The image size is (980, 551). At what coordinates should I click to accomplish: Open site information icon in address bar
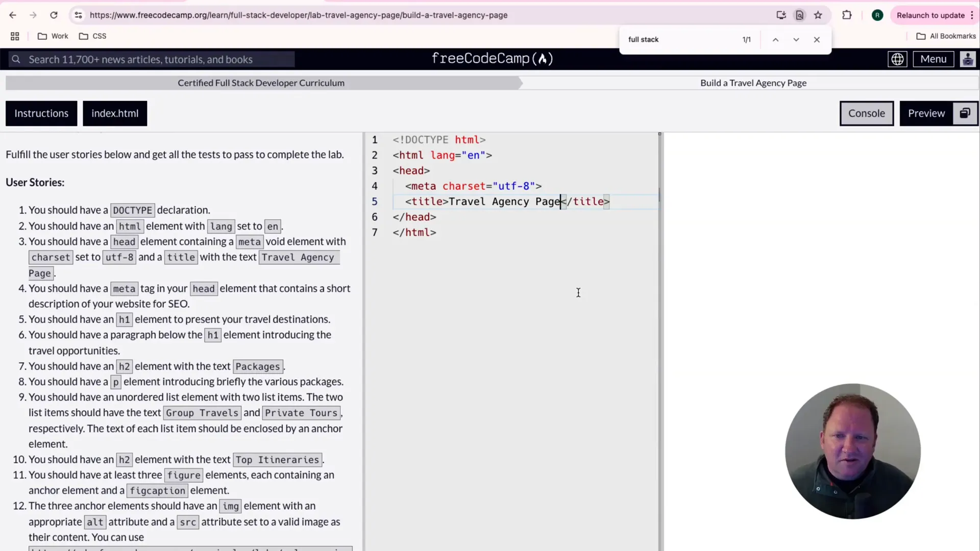click(78, 15)
